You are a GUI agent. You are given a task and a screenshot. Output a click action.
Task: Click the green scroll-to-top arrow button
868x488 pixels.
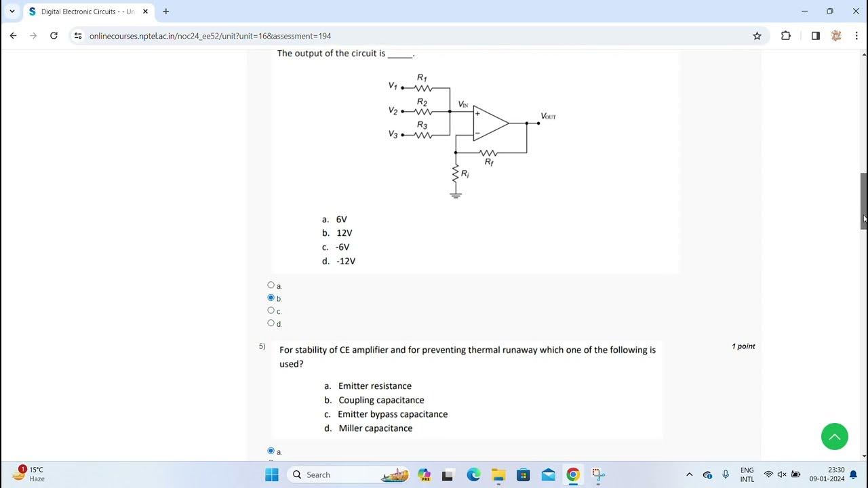coord(835,436)
